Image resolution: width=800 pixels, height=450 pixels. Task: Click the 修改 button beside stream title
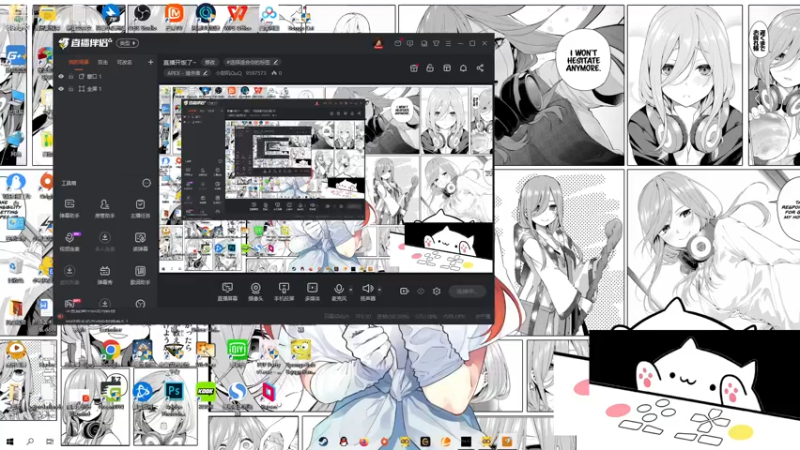pyautogui.click(x=210, y=62)
